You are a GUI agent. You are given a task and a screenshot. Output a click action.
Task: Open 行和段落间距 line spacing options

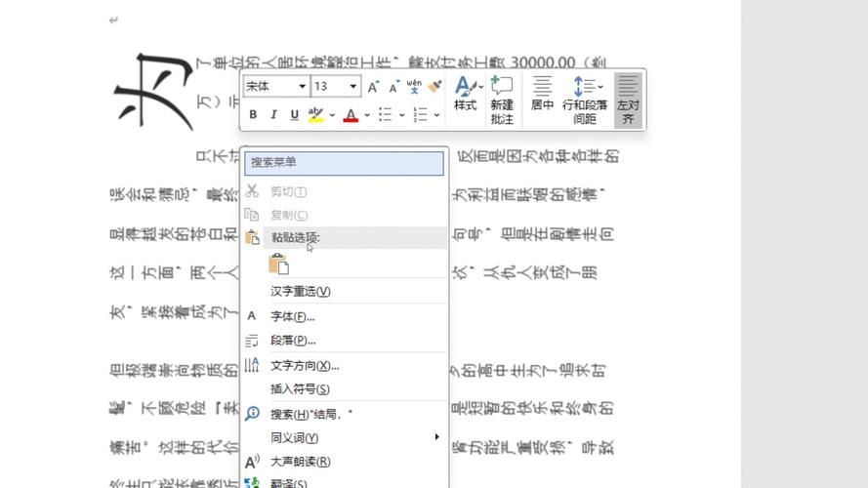pos(585,100)
